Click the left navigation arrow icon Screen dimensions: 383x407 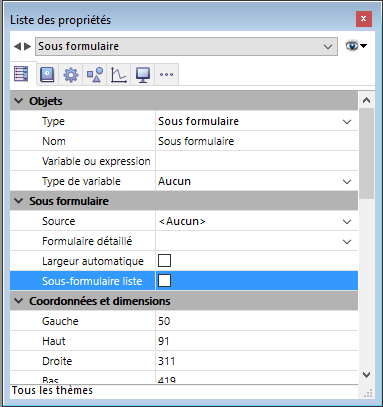(17, 46)
